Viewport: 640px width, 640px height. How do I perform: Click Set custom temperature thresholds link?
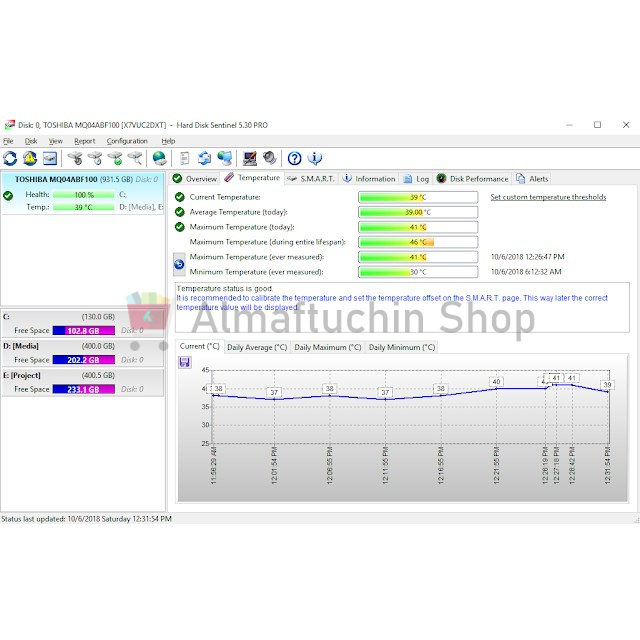[547, 197]
